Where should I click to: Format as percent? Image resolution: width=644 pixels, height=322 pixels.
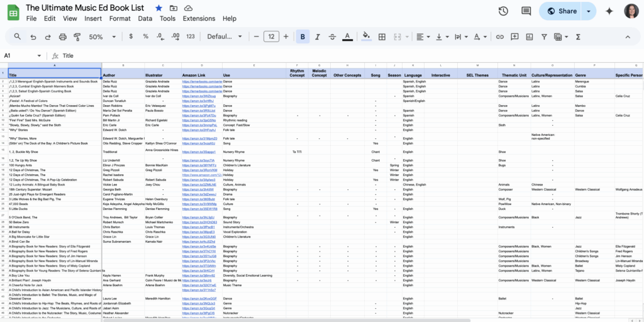pos(145,36)
